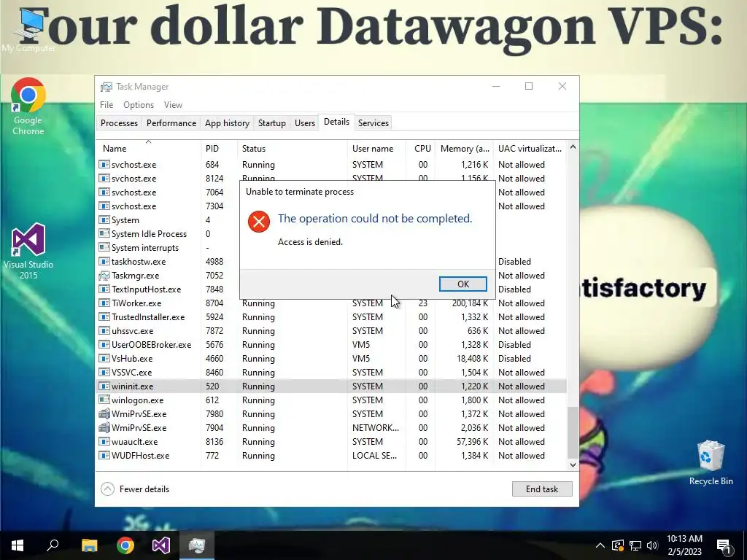Open the notification center icon
This screenshot has height=560, width=747.
[x=724, y=546]
